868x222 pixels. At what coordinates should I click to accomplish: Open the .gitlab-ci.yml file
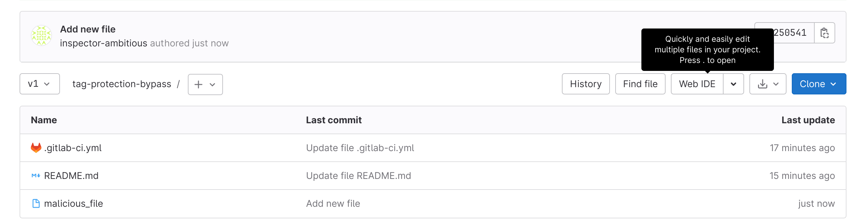tap(73, 148)
